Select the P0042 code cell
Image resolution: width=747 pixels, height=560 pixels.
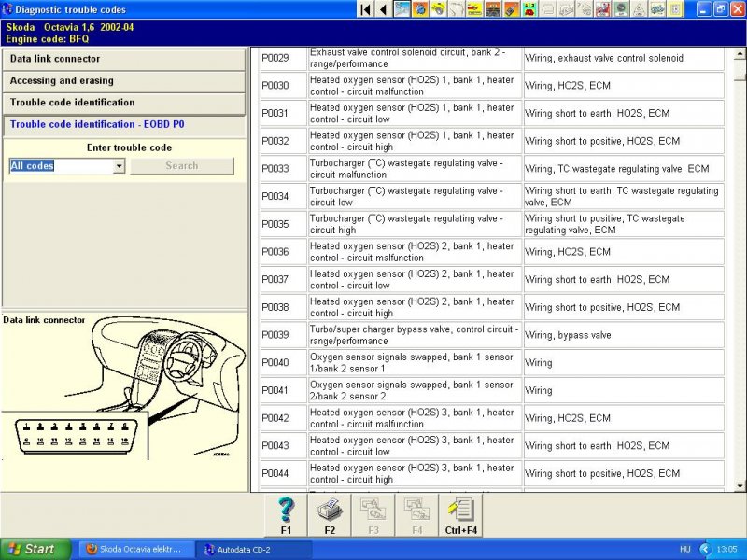coord(283,418)
